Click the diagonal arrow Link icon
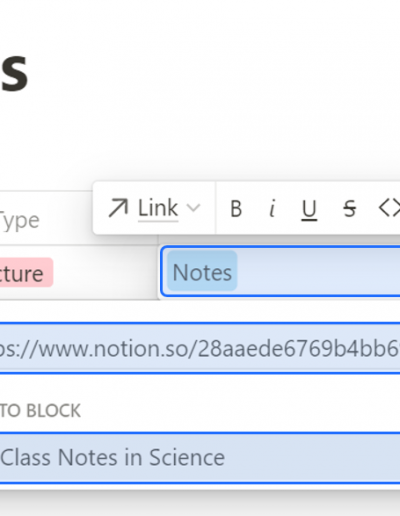The width and height of the screenshot is (400, 516). pyautogui.click(x=118, y=208)
